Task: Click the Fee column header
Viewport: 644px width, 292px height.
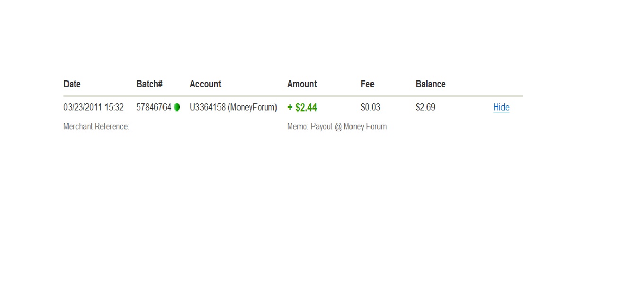Action: 367,84
